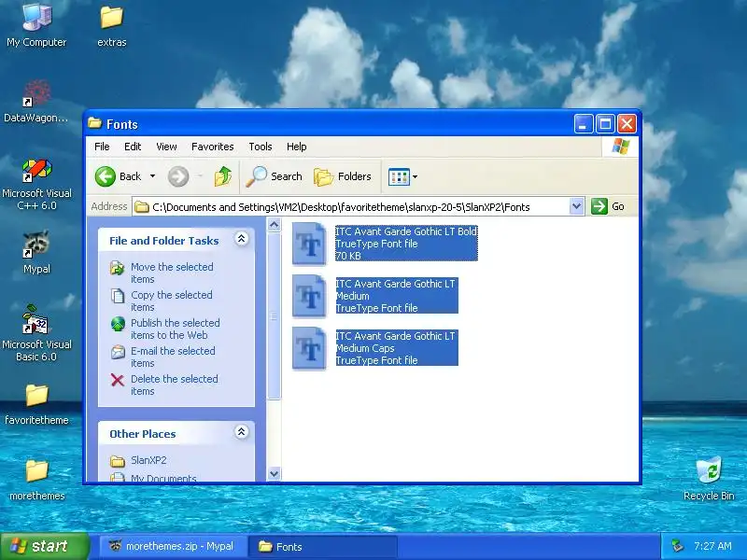This screenshot has height=560, width=747.
Task: Click Move the selected items
Action: [172, 273]
